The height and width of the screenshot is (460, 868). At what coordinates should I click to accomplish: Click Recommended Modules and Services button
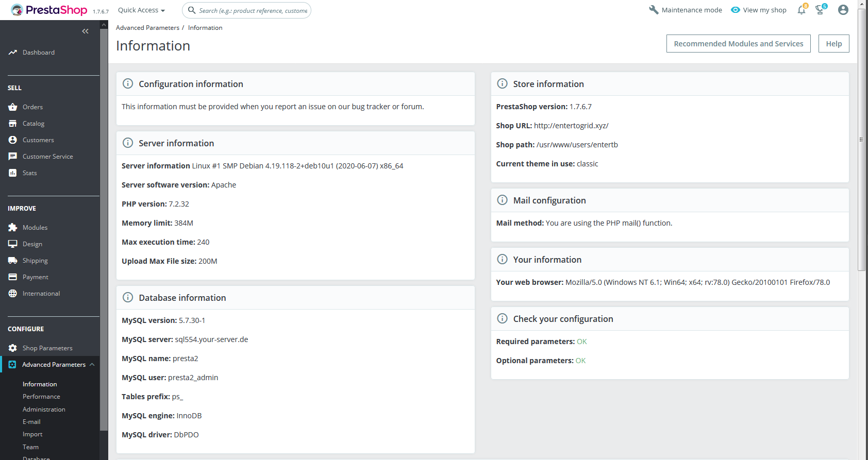click(738, 44)
